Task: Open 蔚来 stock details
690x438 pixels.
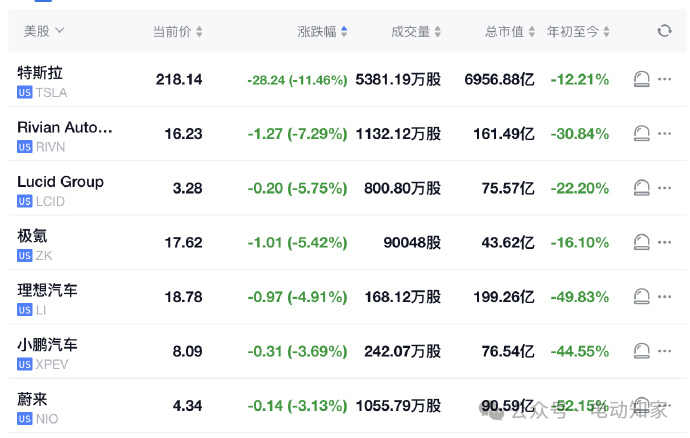Action: click(x=32, y=399)
